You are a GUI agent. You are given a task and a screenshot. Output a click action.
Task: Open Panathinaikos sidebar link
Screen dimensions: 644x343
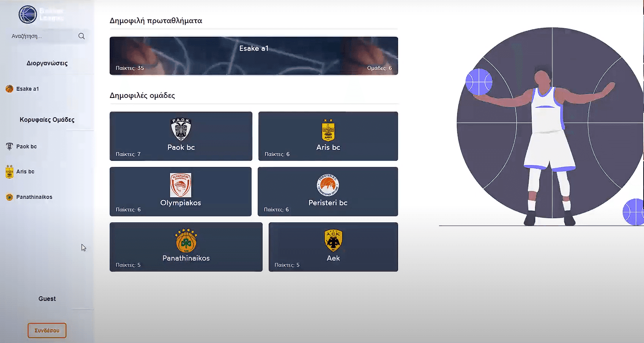click(x=34, y=197)
